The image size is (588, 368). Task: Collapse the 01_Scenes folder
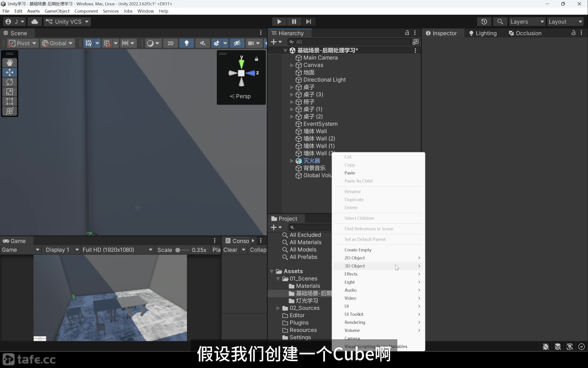click(278, 279)
